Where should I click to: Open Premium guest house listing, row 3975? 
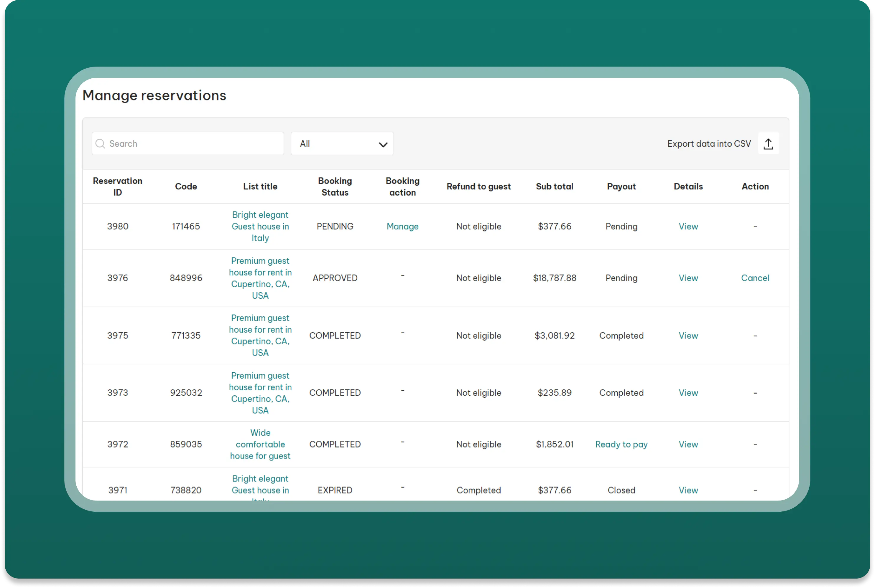(260, 336)
